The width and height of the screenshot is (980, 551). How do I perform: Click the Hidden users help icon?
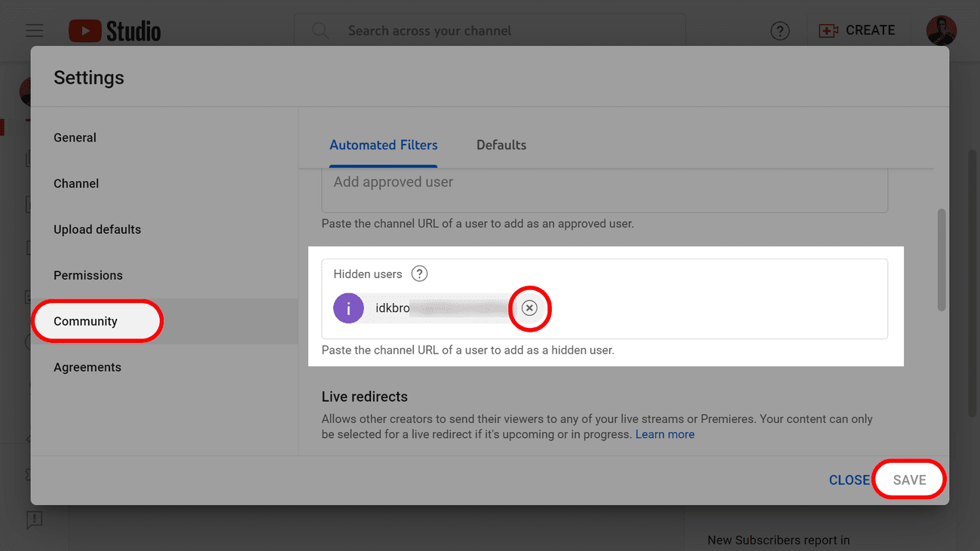point(420,274)
